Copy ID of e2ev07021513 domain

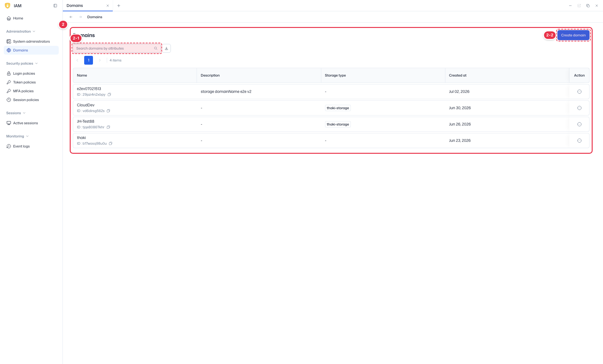[x=109, y=94]
